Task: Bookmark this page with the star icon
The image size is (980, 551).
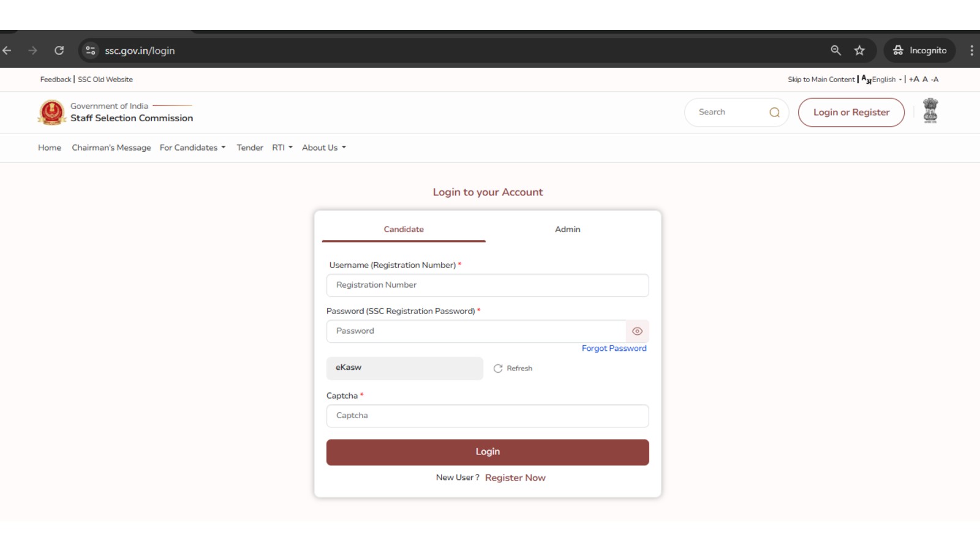Action: (x=859, y=50)
